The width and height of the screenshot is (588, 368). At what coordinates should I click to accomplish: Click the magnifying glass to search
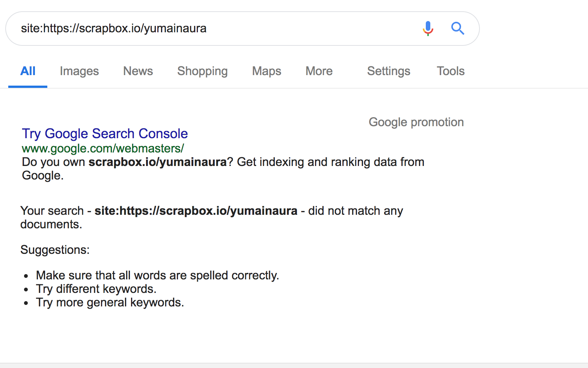coord(458,28)
